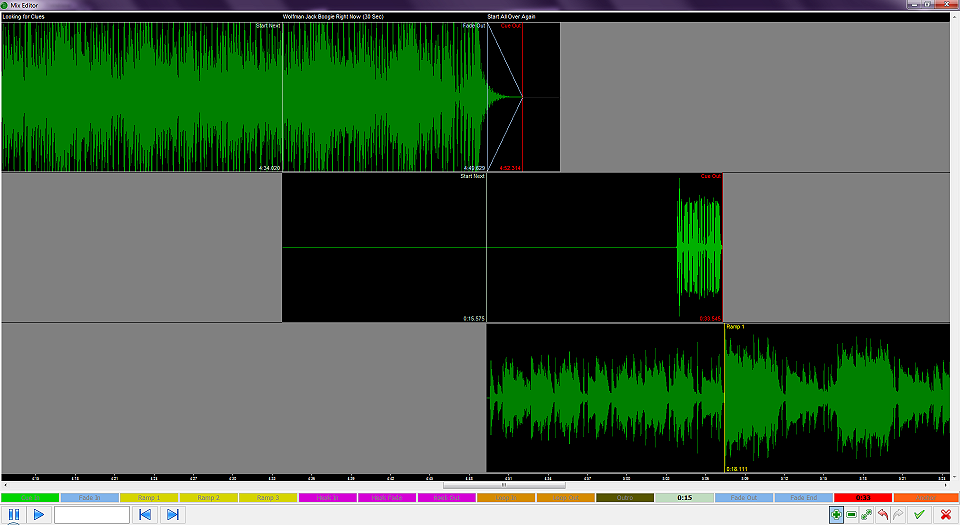Image resolution: width=960 pixels, height=525 pixels.
Task: Click the green zoom out minus icon
Action: click(851, 514)
